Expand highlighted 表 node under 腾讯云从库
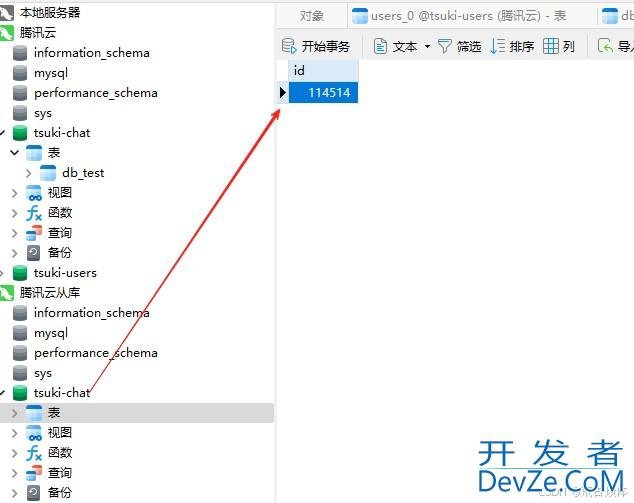The height and width of the screenshot is (503, 634). 15,413
